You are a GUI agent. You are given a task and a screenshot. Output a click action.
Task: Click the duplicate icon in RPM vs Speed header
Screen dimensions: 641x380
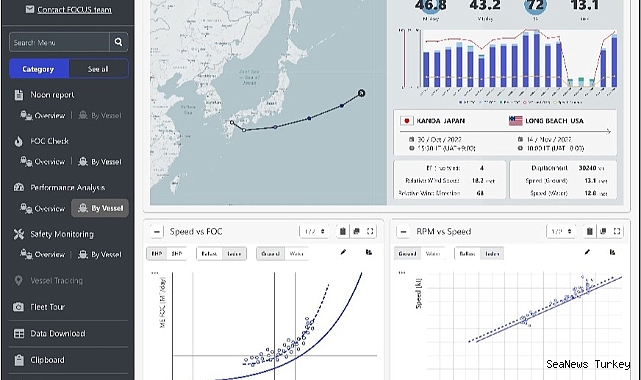pyautogui.click(x=603, y=231)
